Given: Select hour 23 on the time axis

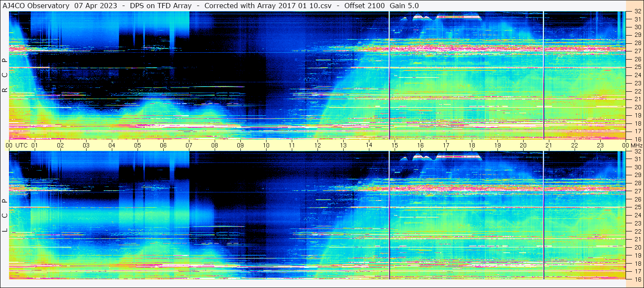Looking at the screenshot, I should 600,145.
